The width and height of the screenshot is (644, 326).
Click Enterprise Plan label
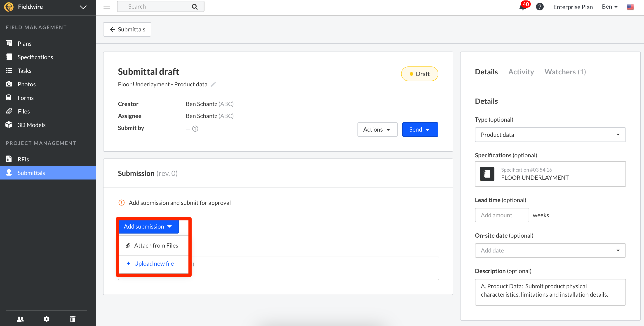point(573,7)
